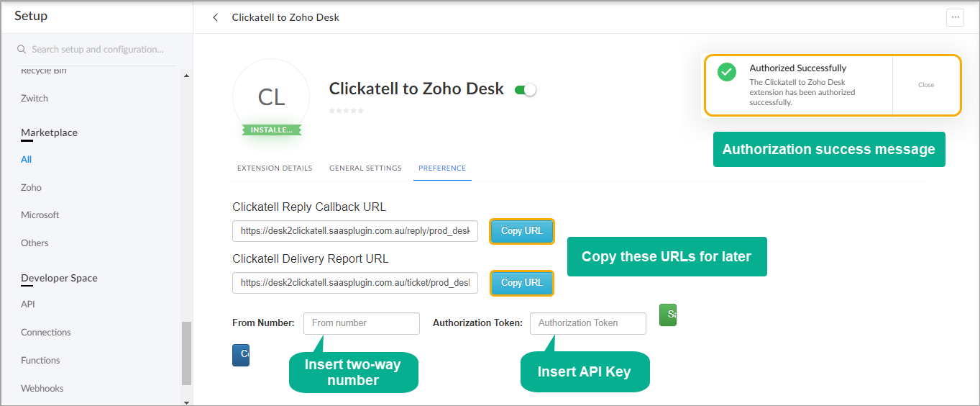Open API under Developer Space
The image size is (980, 406).
[28, 304]
